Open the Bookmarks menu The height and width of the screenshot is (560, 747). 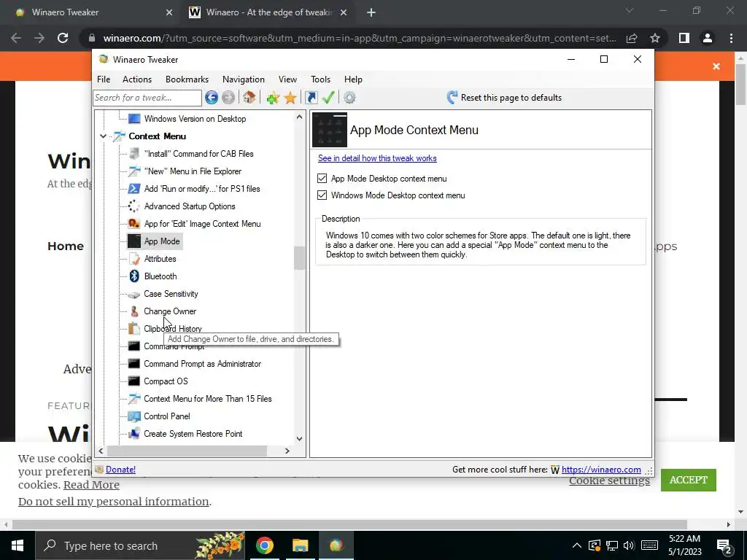click(187, 79)
